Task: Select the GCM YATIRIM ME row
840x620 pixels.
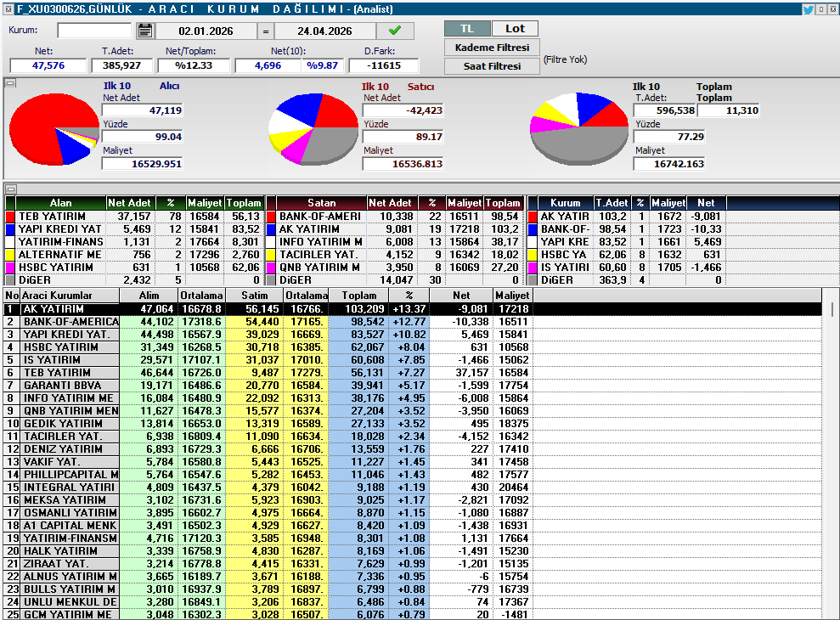Action: pos(413,615)
